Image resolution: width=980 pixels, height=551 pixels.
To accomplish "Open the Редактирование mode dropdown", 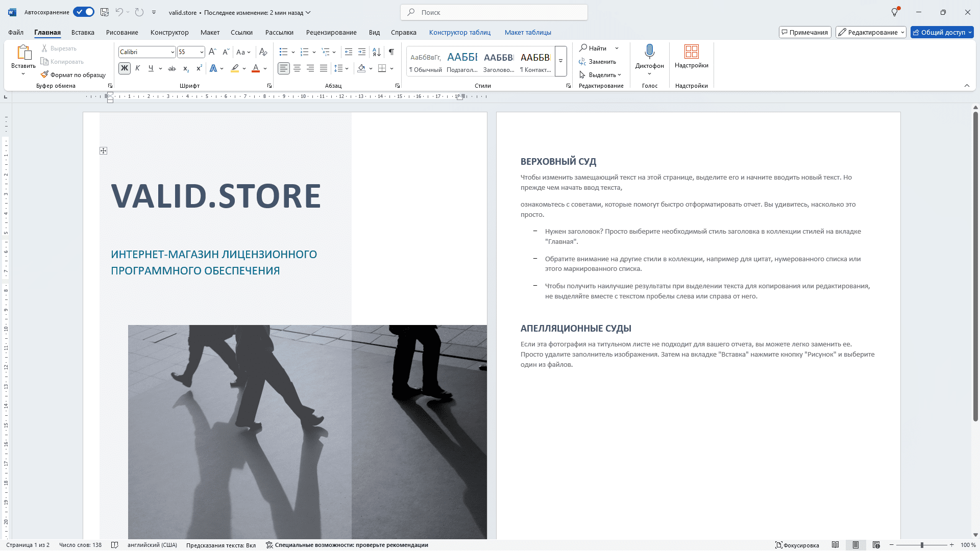I will tap(871, 32).
